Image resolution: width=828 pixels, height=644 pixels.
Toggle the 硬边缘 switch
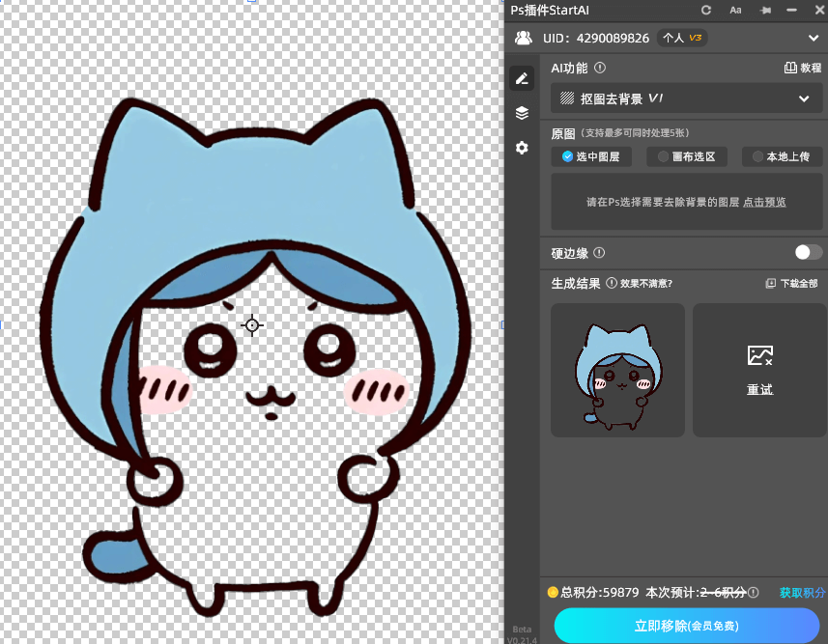808,252
